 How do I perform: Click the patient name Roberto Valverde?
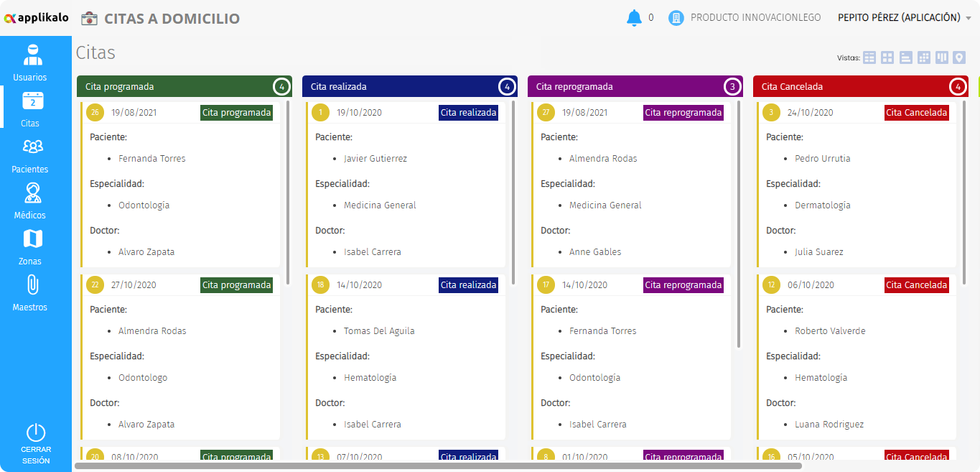pos(830,331)
